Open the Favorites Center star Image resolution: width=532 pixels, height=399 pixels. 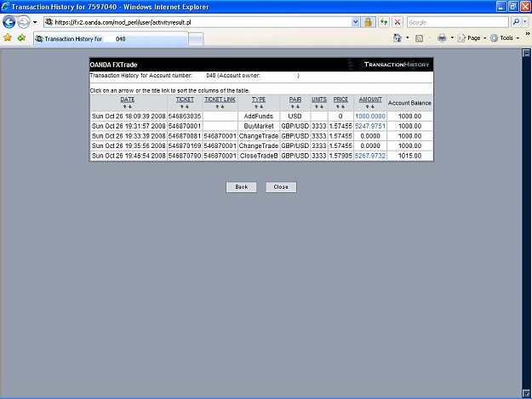click(8, 37)
